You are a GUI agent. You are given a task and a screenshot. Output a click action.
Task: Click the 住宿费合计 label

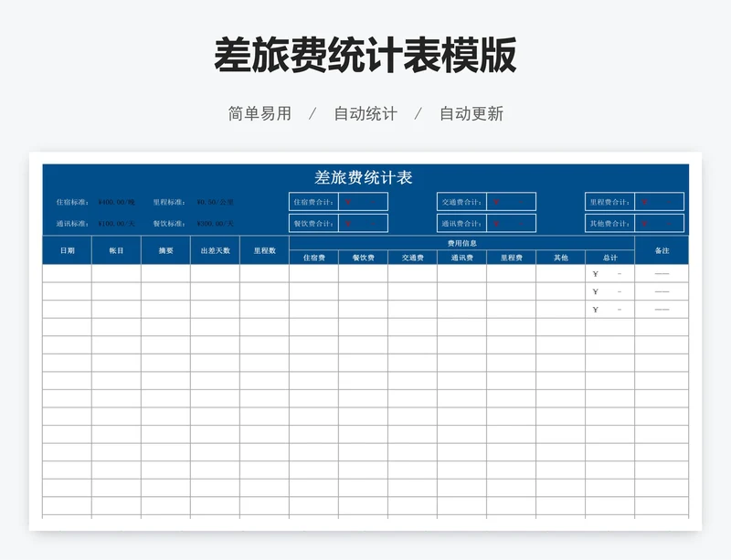[x=313, y=202]
